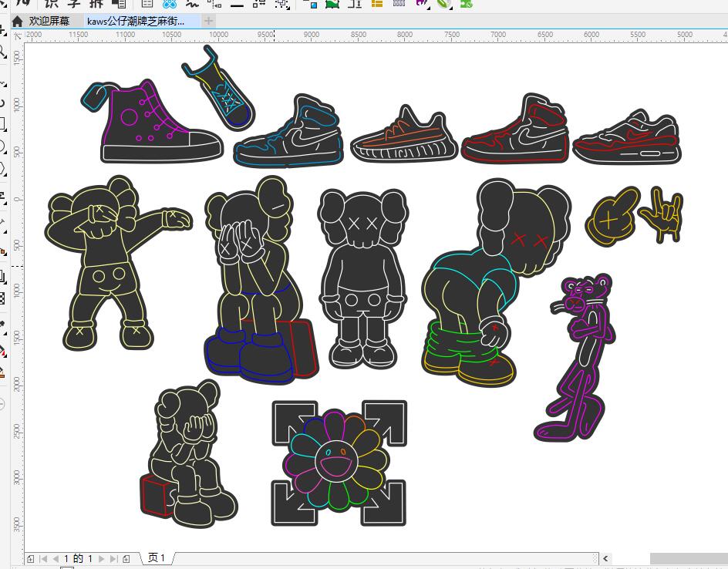This screenshot has height=569, width=728.
Task: Select the Rectangle tool in the toolbox
Action: point(3,124)
